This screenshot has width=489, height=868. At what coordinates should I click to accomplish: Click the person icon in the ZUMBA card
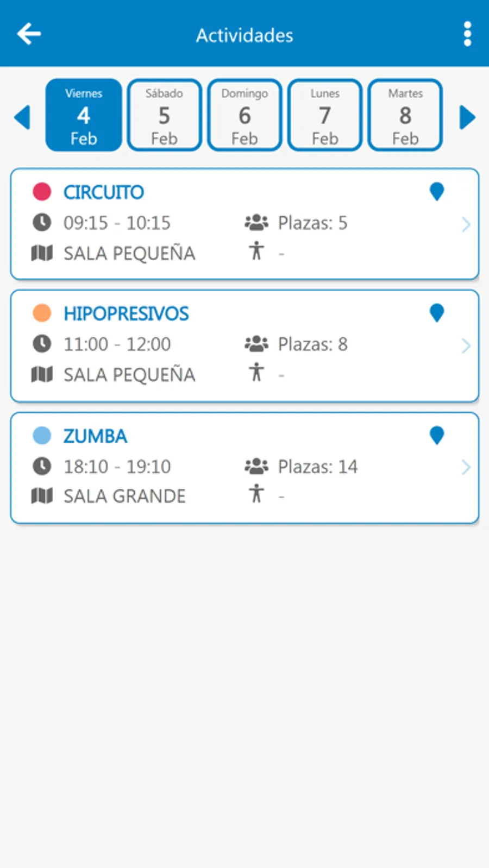pyautogui.click(x=256, y=494)
